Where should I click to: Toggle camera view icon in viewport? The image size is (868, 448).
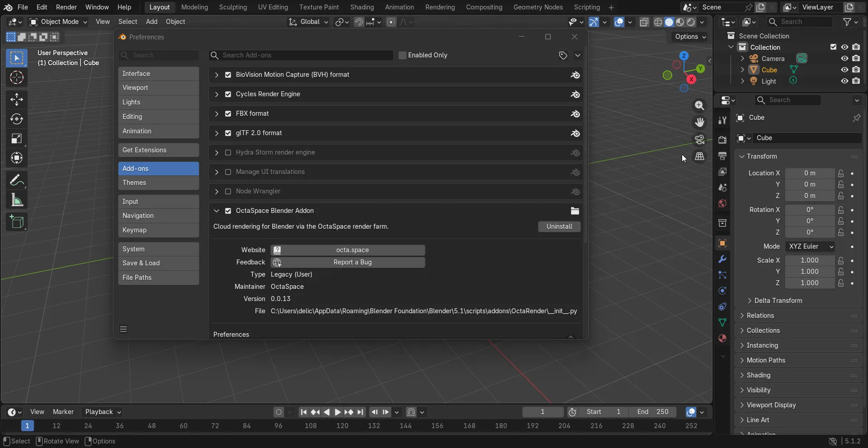[x=699, y=140]
